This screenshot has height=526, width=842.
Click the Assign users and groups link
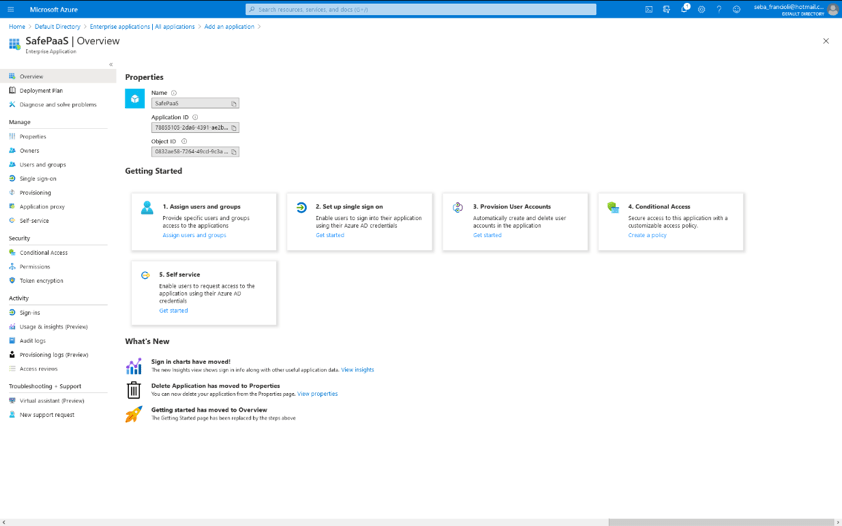point(194,235)
